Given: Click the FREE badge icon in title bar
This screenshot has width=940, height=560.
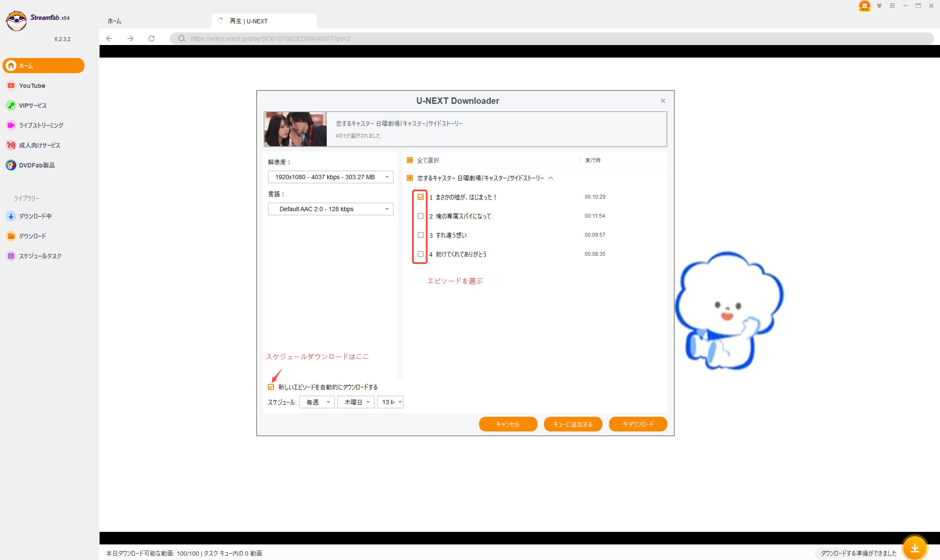Looking at the screenshot, I should [864, 6].
